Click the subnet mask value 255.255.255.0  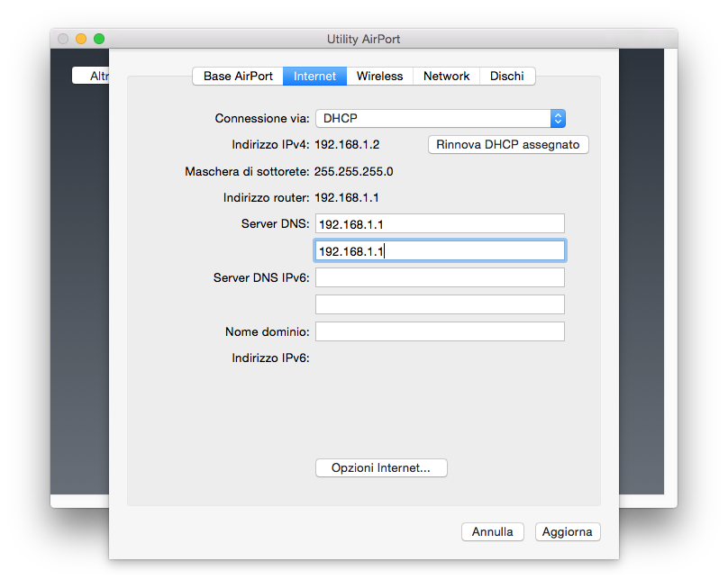(354, 172)
